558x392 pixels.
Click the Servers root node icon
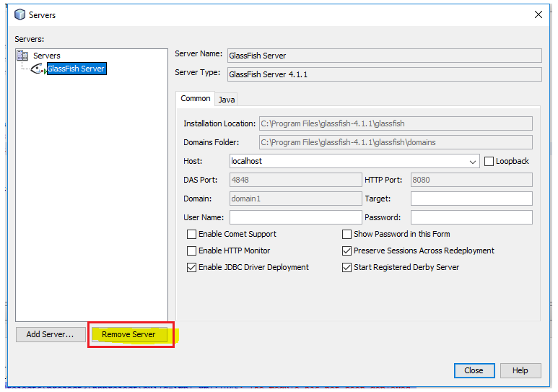(22, 55)
